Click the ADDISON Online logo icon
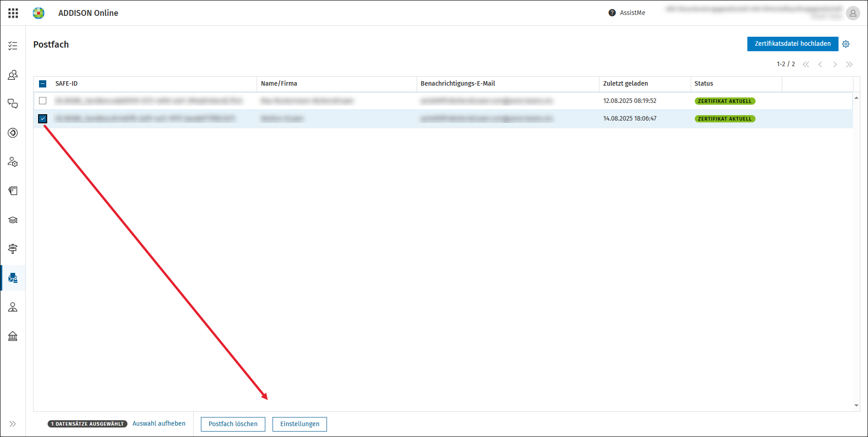 tap(39, 13)
